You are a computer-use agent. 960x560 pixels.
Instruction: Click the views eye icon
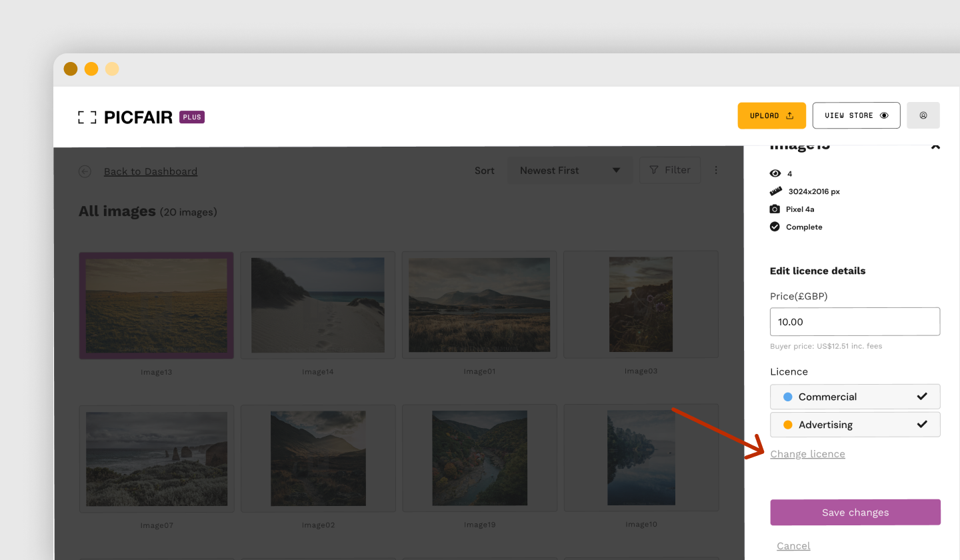coord(775,173)
